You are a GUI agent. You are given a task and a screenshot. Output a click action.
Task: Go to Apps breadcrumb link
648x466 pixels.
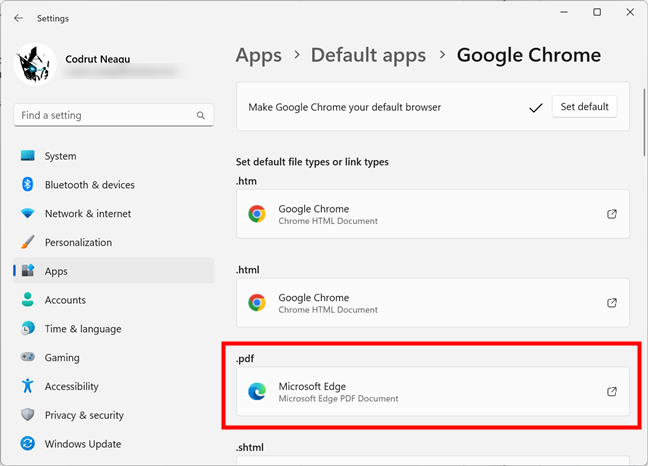pos(258,55)
